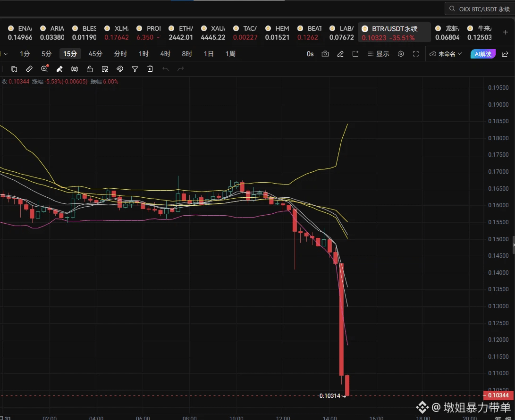
Task: Open the BLES symbol tab
Action: 84,33
